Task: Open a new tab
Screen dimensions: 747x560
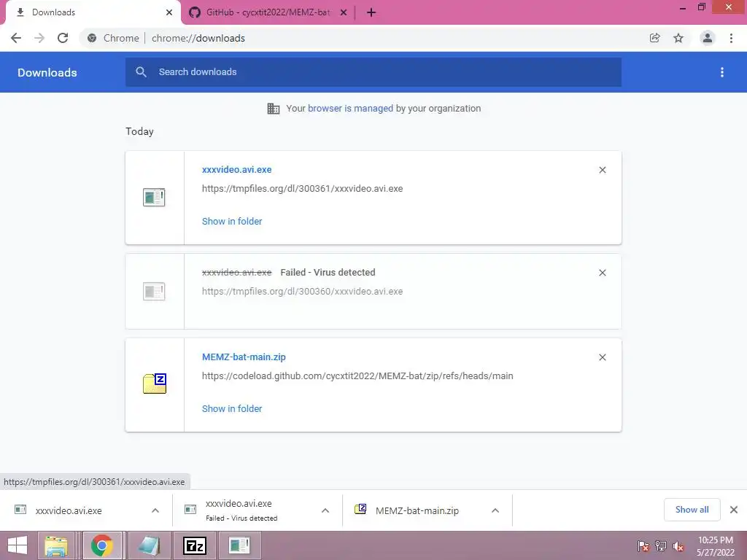Action: click(x=371, y=12)
